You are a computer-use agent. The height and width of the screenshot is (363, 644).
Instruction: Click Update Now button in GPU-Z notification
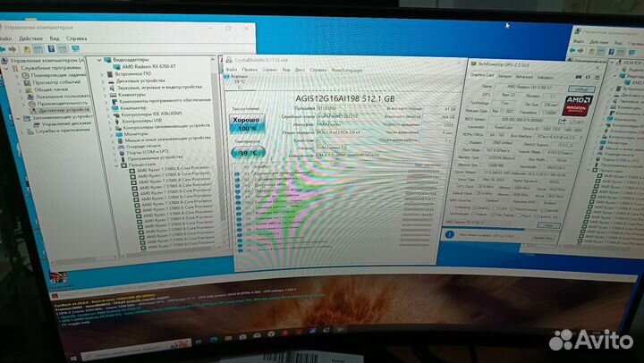pos(542,237)
